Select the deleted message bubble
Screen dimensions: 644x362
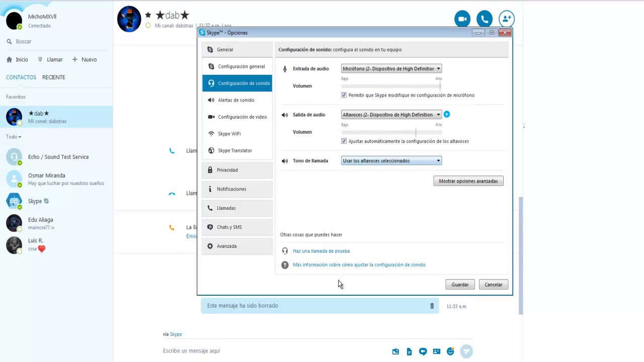click(x=320, y=306)
